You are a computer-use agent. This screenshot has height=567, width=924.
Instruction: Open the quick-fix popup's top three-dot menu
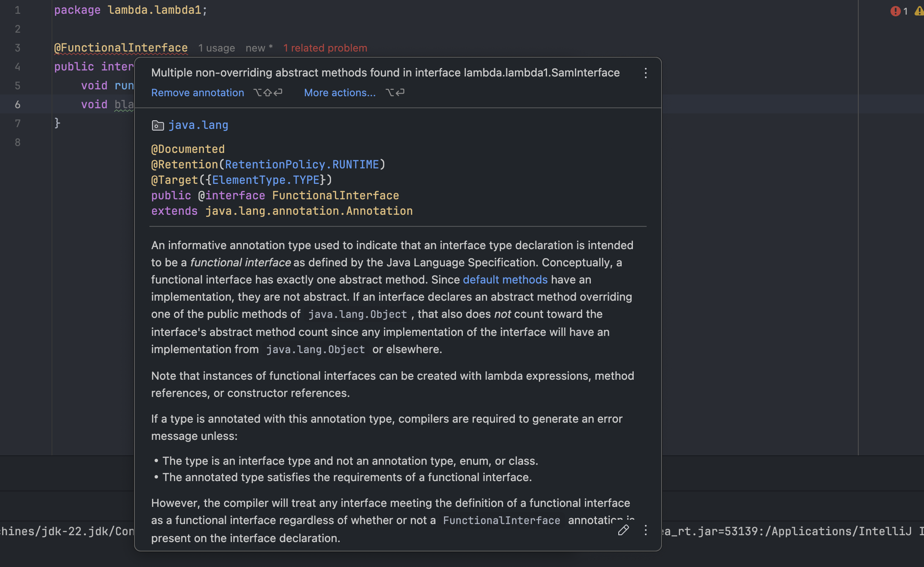coord(645,73)
